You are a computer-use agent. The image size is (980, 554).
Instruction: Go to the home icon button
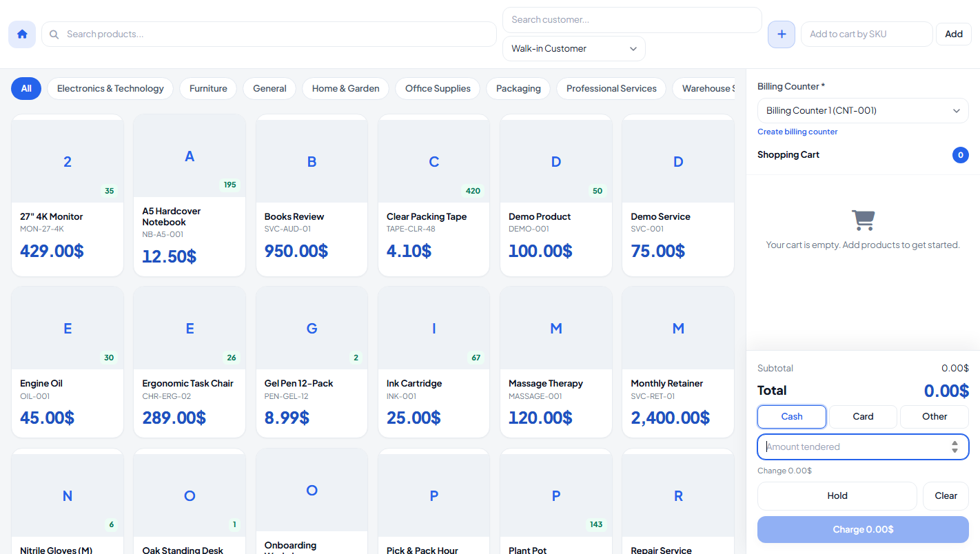click(x=22, y=34)
